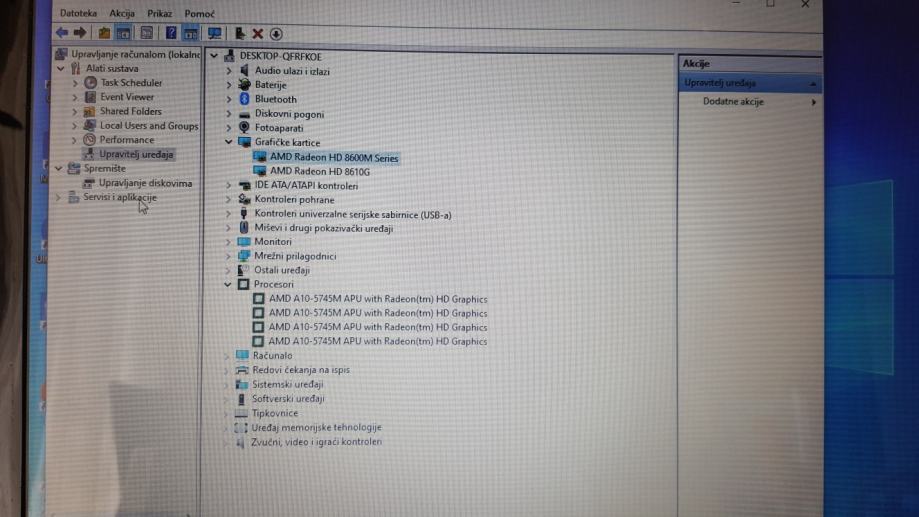Select the first AMD A10-5745M APU entry
Screen dimensions: 919x517
tap(378, 299)
